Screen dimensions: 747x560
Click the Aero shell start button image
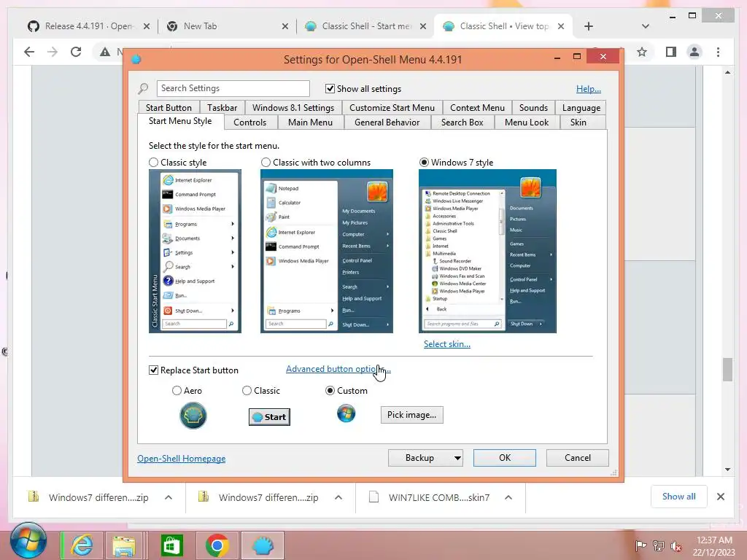[x=193, y=415]
